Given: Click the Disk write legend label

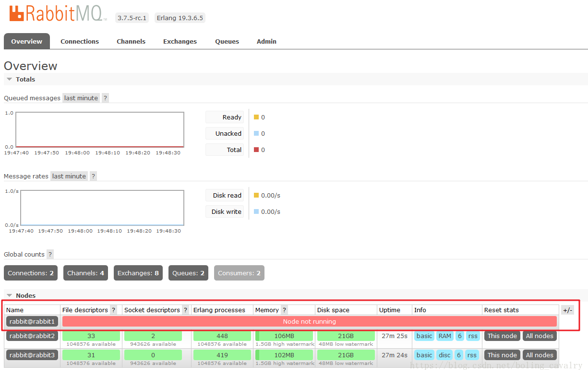Looking at the screenshot, I should click(x=225, y=211).
